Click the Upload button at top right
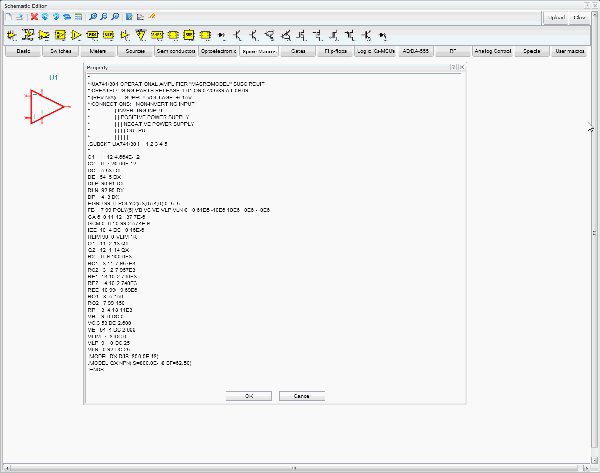 pyautogui.click(x=556, y=18)
